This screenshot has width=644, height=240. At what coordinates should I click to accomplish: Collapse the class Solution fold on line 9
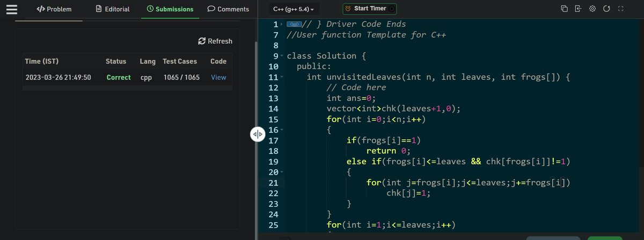(x=281, y=56)
